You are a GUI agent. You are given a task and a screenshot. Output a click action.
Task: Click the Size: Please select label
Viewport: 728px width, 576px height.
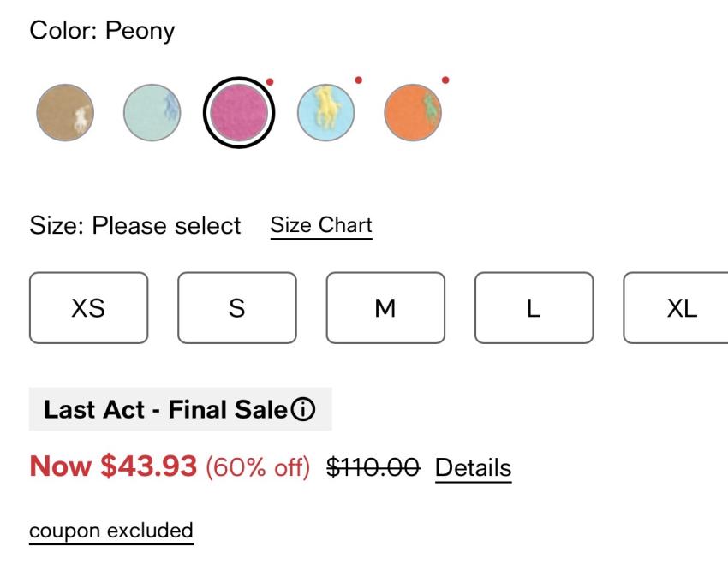pos(135,226)
